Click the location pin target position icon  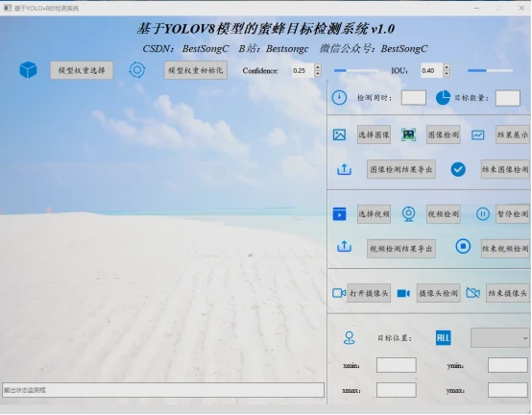pos(350,338)
